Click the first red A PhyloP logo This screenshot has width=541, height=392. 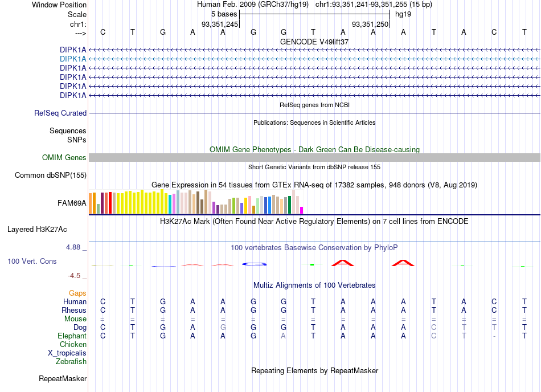pyautogui.click(x=343, y=263)
